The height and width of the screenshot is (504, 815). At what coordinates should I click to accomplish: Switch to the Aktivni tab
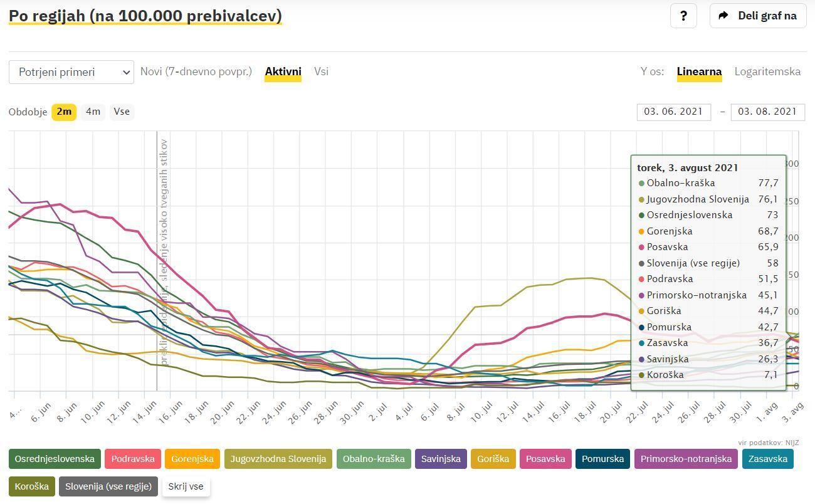coord(283,71)
